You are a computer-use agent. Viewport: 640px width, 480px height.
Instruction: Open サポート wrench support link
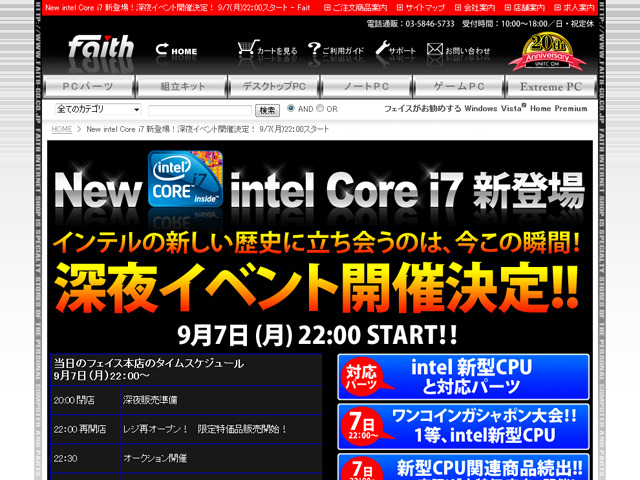(x=395, y=49)
